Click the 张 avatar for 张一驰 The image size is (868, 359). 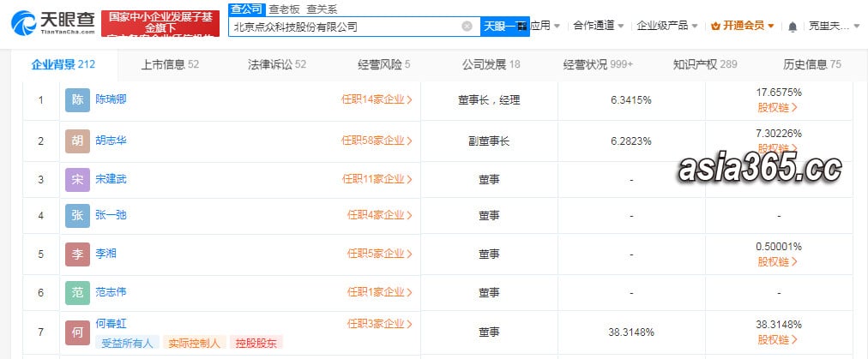point(77,215)
